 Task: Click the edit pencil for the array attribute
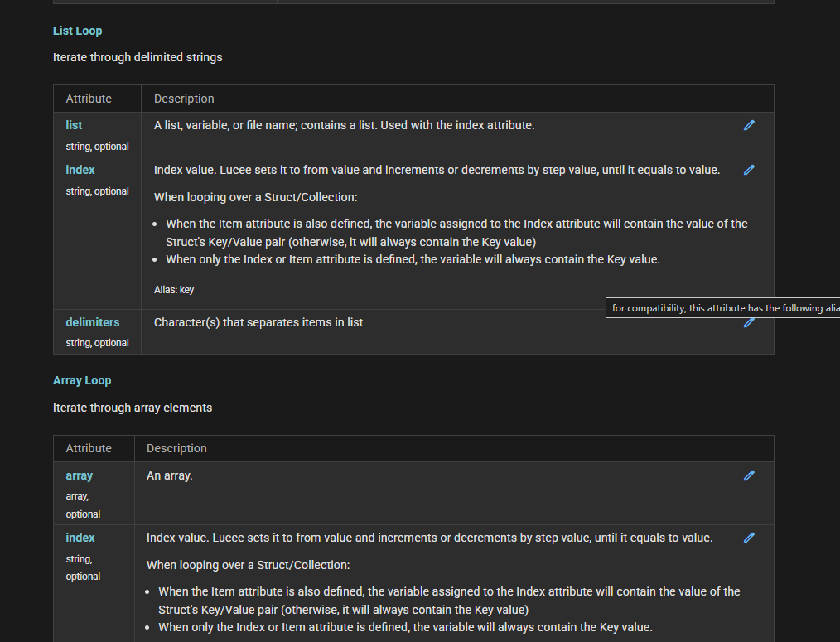pos(749,475)
